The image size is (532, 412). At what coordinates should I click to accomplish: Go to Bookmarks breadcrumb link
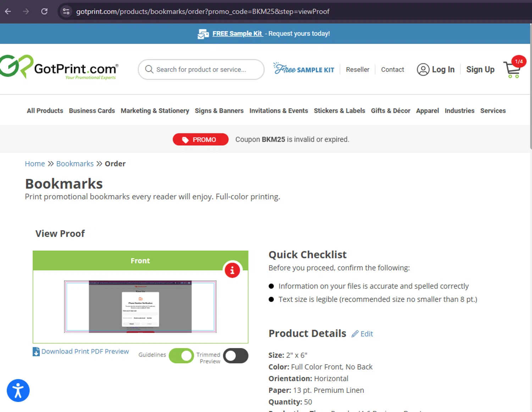pyautogui.click(x=75, y=164)
